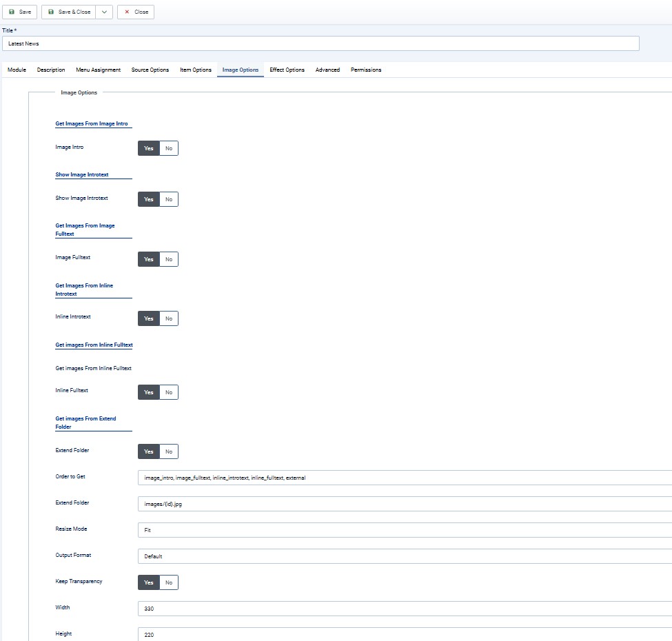Go to the Permissions tab
This screenshot has width=672, height=641.
coord(366,70)
